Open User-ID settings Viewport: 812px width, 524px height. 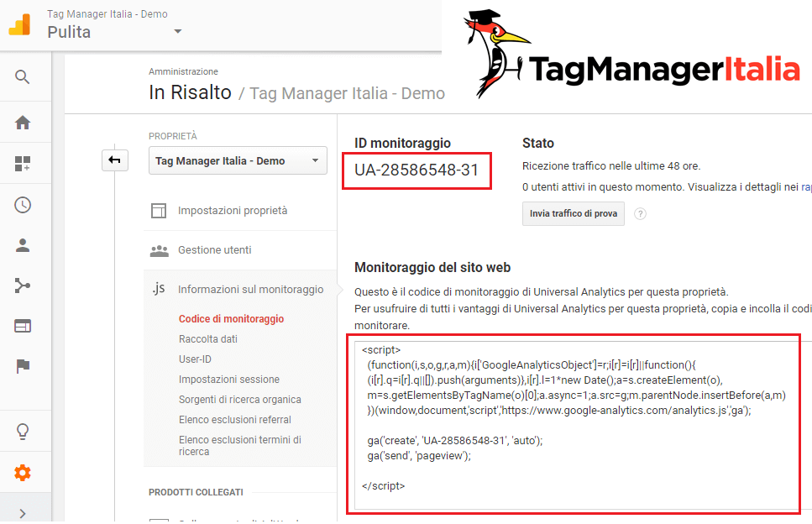click(x=195, y=359)
